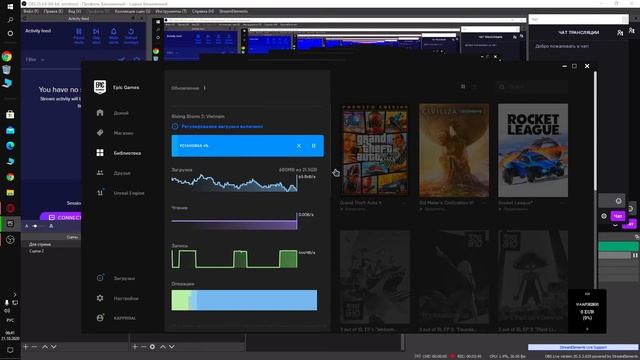Cancel the Rising Storm 2 installation

pyautogui.click(x=299, y=146)
